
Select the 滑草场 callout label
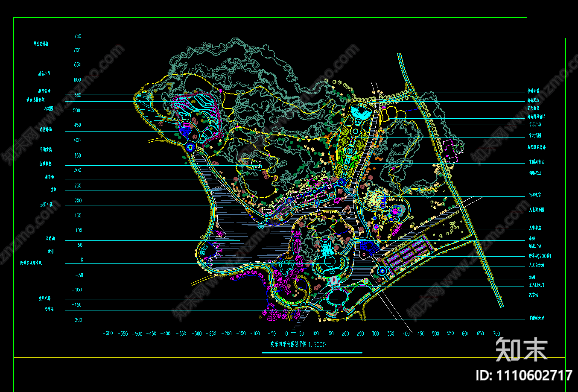50,177
